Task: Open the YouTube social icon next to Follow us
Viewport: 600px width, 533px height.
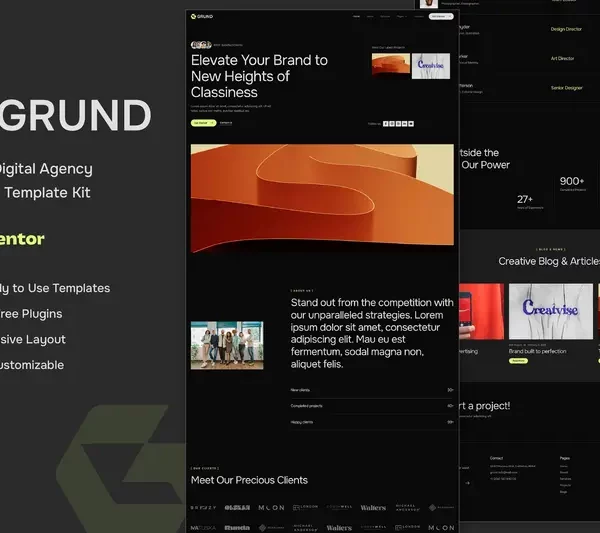Action: tap(411, 124)
